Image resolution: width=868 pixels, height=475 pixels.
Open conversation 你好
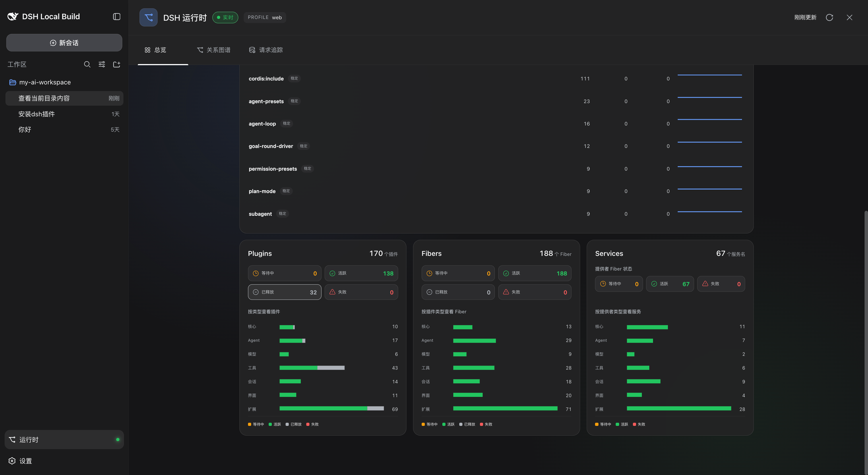[x=64, y=130]
